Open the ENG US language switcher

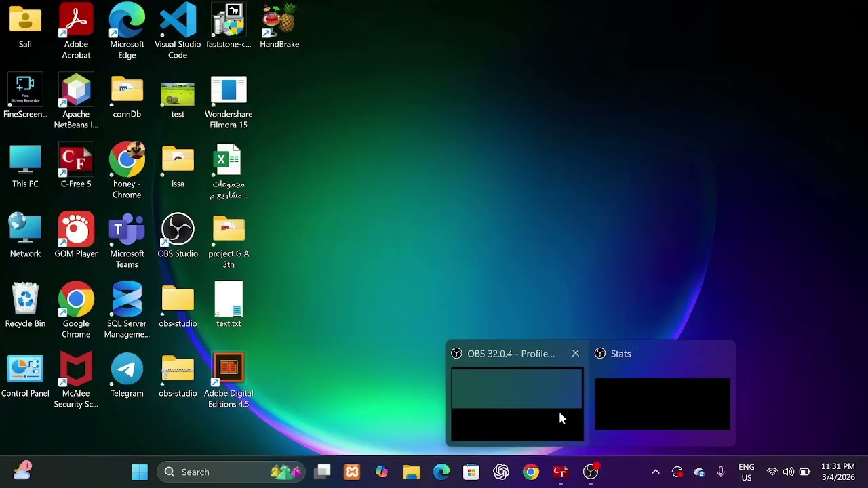tap(747, 472)
